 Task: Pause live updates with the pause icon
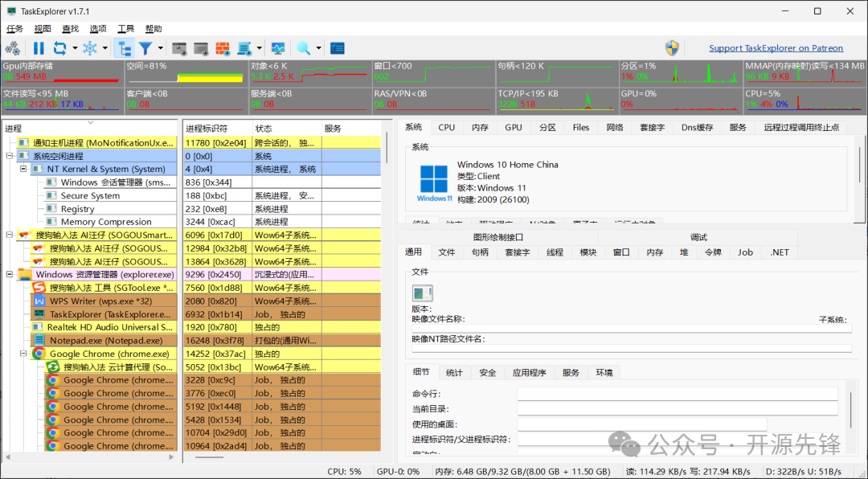click(39, 48)
